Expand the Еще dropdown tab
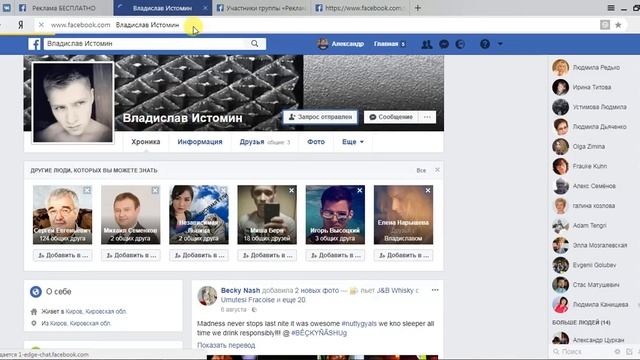The image size is (640, 360). 353,142
